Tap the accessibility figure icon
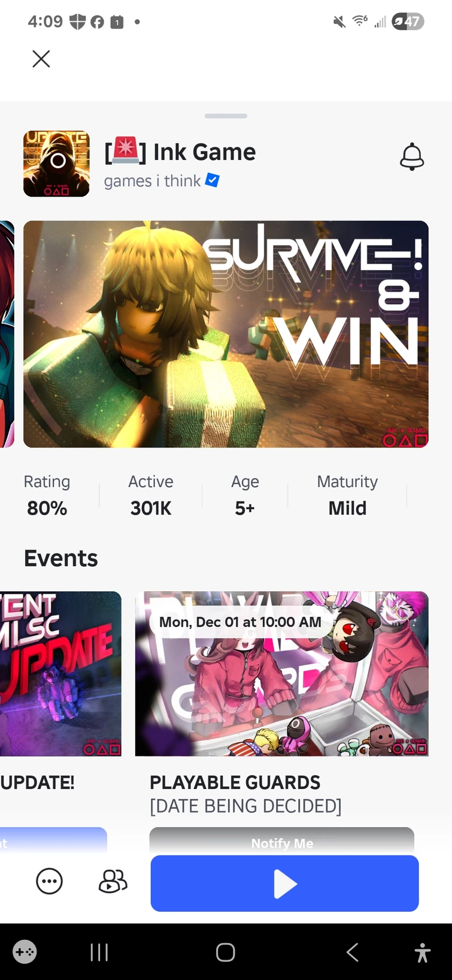 click(x=423, y=952)
